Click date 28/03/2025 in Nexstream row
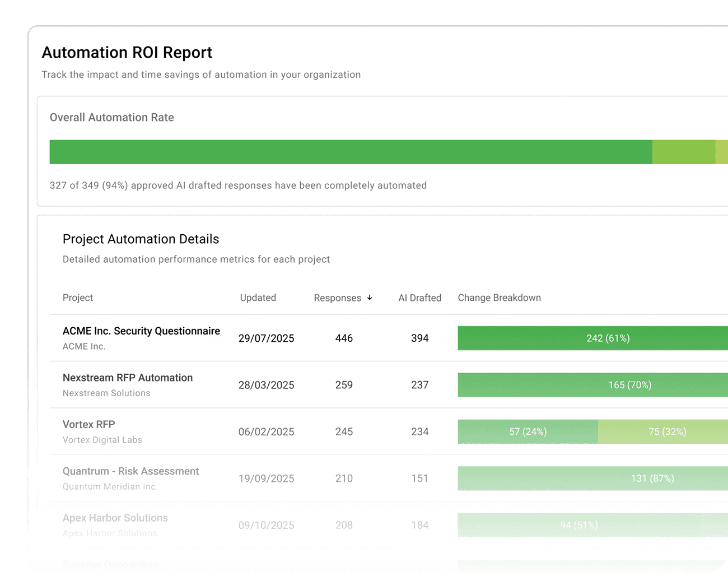The image size is (728, 576). [267, 385]
